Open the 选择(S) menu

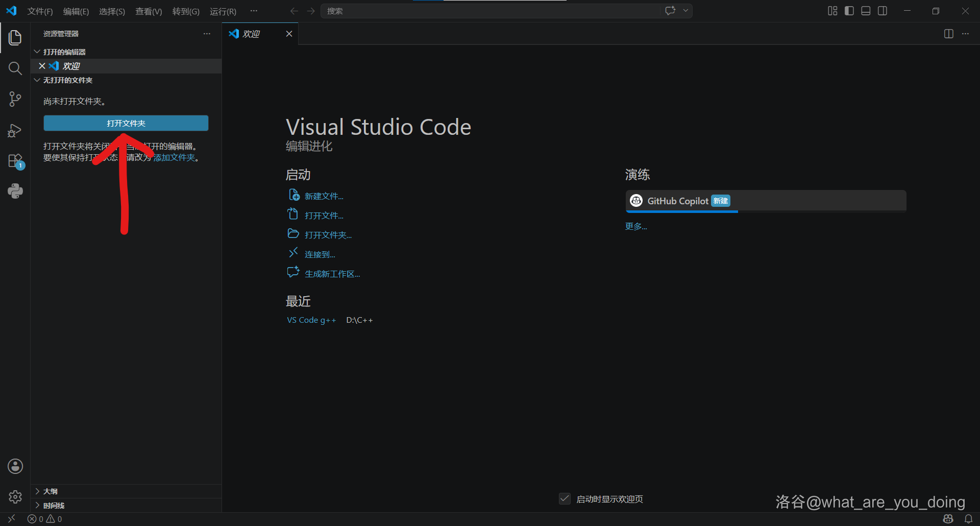[x=112, y=11]
